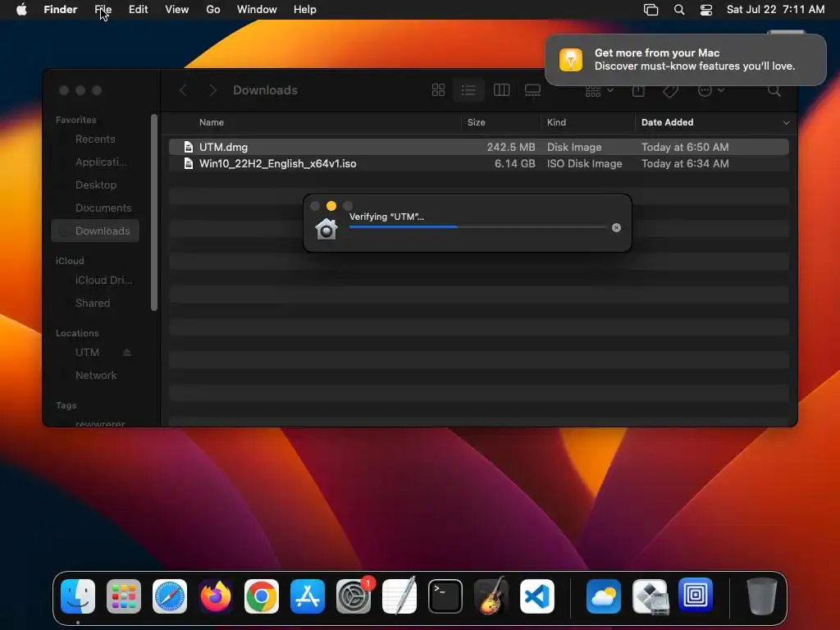Viewport: 840px width, 630px height.
Task: Open the Help menu
Action: 305,10
